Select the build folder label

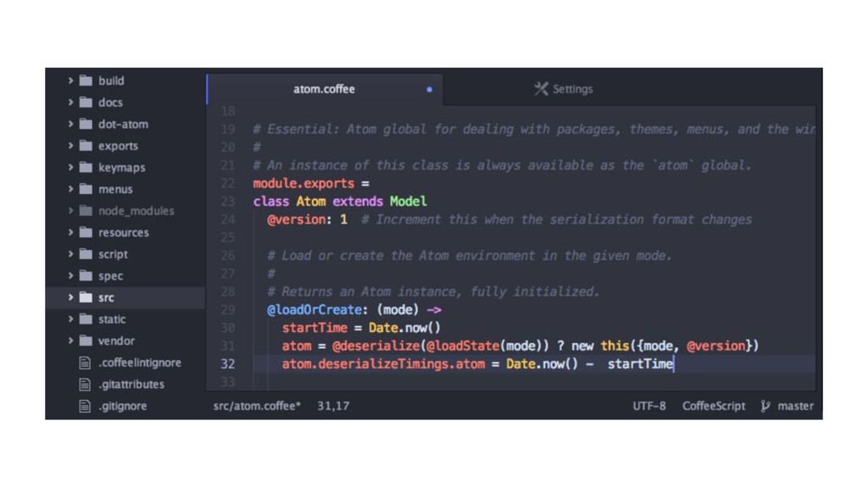point(111,80)
